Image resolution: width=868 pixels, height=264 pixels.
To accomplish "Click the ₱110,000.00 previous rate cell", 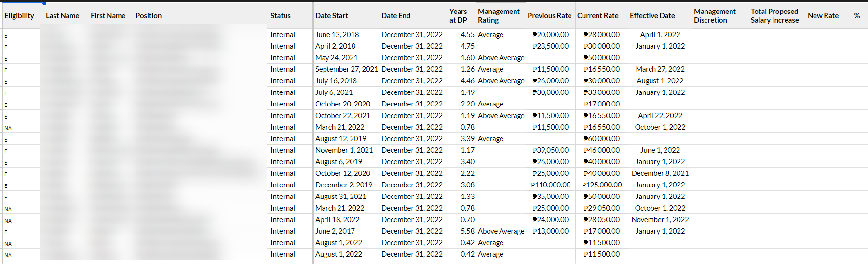I will [x=550, y=185].
